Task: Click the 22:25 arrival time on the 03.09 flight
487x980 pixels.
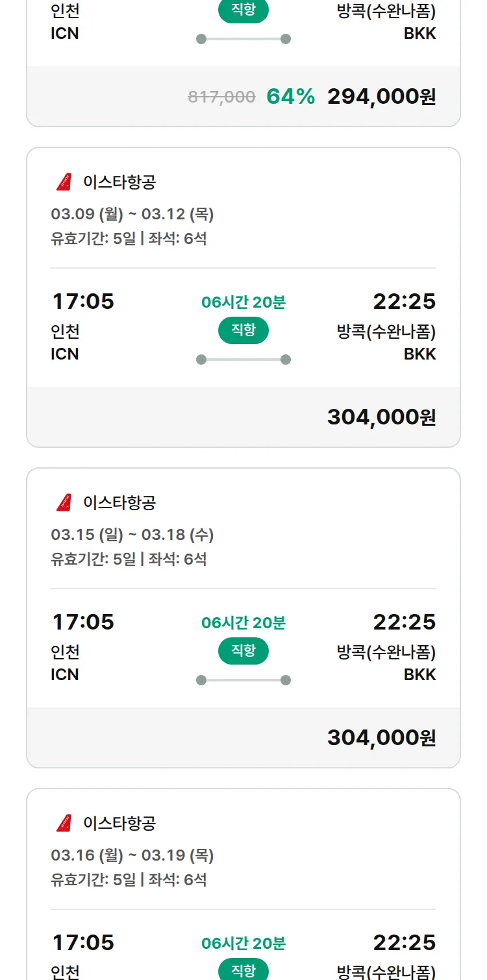Action: (404, 301)
